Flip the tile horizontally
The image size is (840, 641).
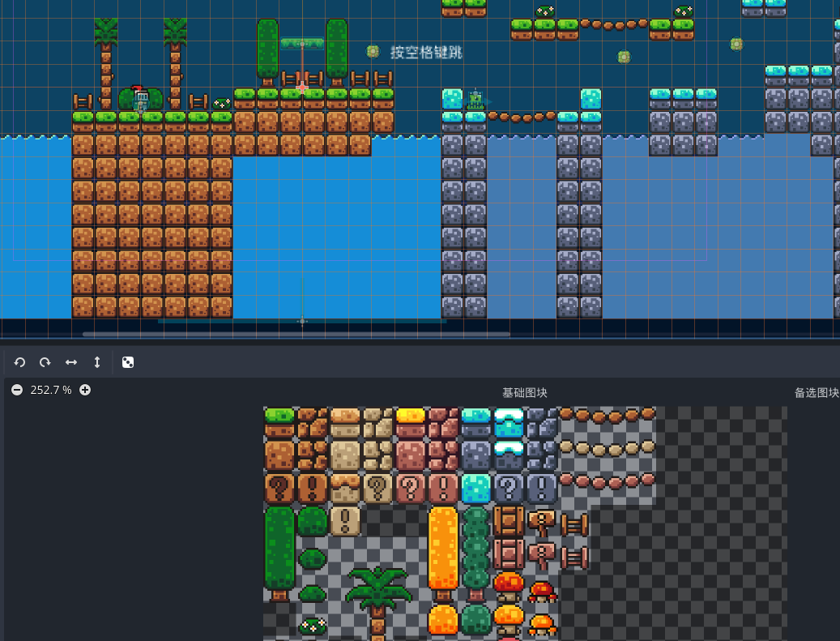[x=71, y=362]
